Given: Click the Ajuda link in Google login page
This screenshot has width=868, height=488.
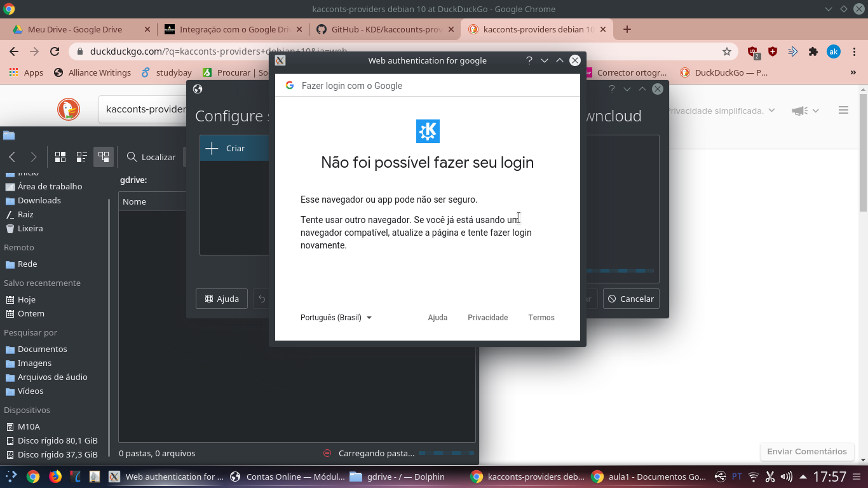Looking at the screenshot, I should coord(438,318).
